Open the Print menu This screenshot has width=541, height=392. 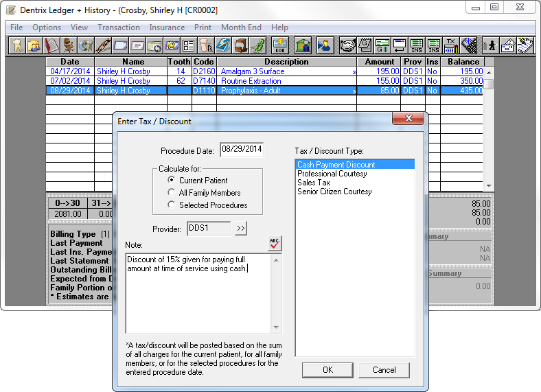[203, 27]
